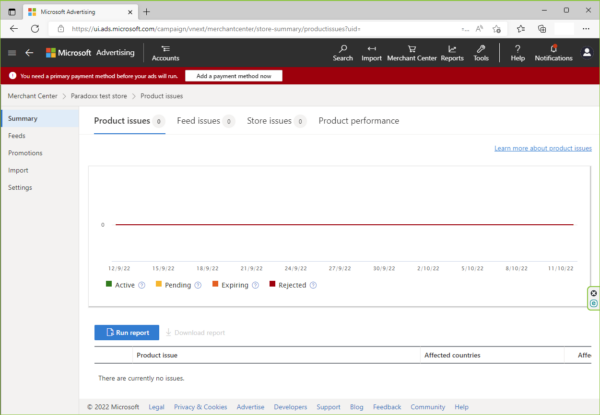This screenshot has height=415, width=600.
Task: Open the Notifications bell
Action: coord(553,53)
